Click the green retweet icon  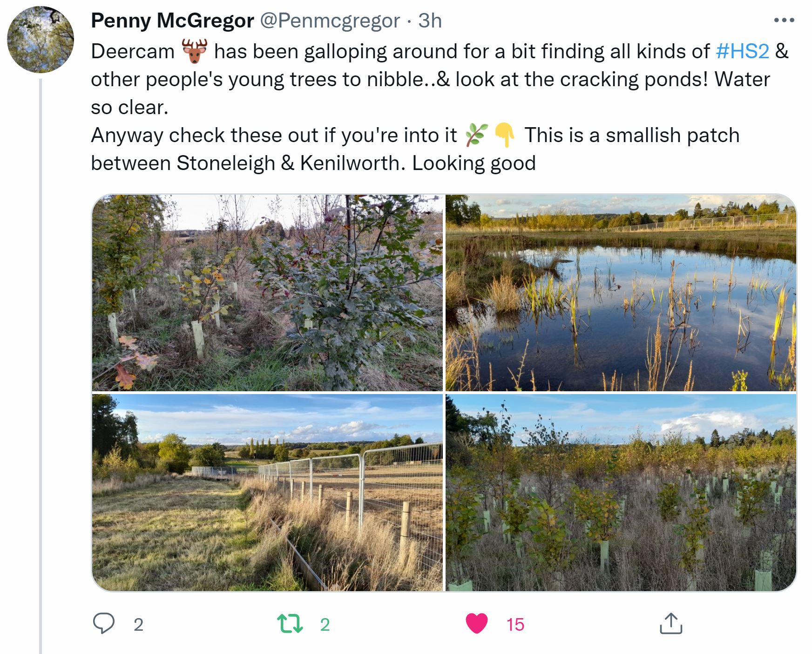click(290, 624)
